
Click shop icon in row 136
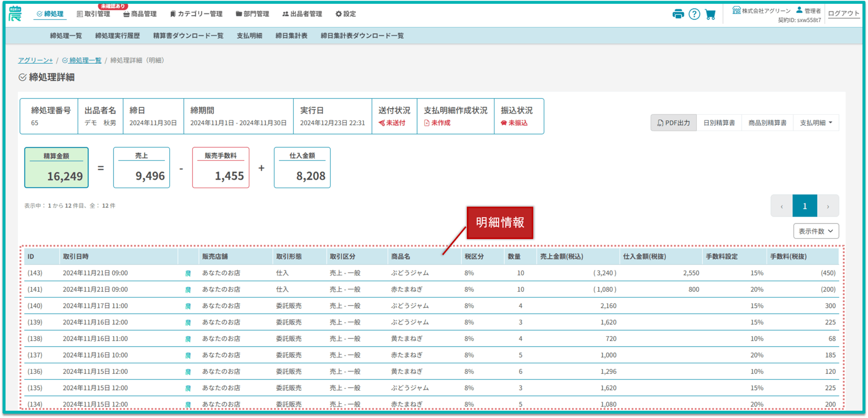point(188,372)
